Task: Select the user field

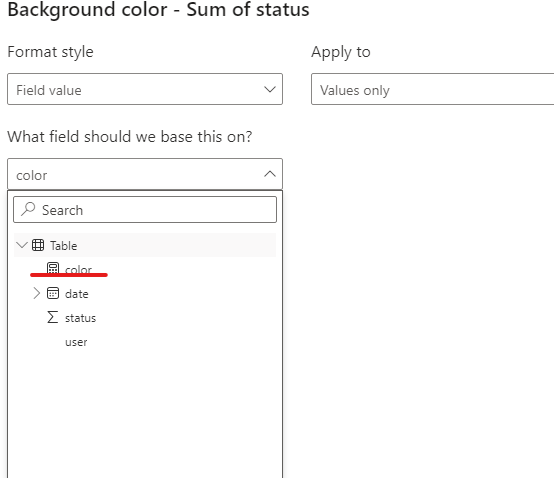Action: pyautogui.click(x=76, y=342)
